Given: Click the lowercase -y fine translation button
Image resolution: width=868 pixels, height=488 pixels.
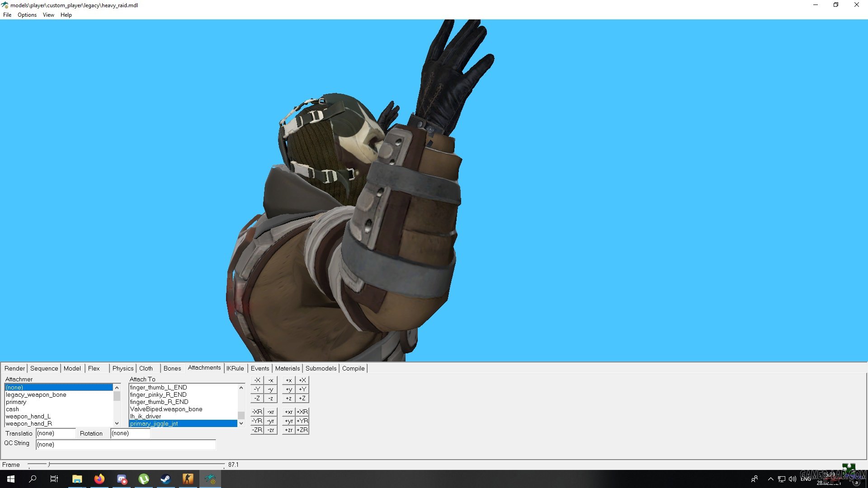Looking at the screenshot, I should pos(270,389).
